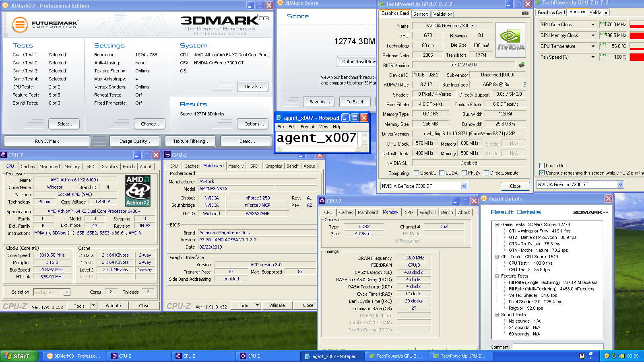Click the NVIDIA settings tray icon
The image size is (644, 362).
click(x=621, y=356)
